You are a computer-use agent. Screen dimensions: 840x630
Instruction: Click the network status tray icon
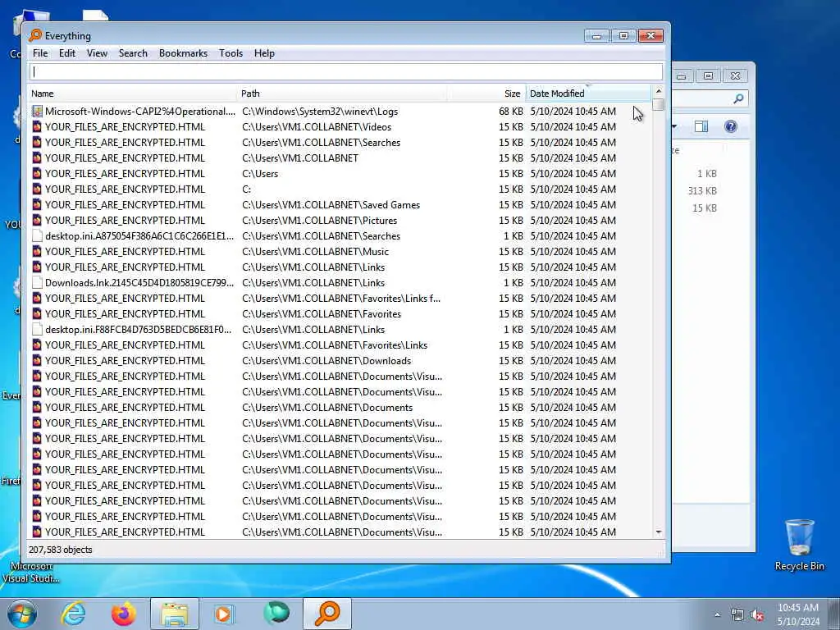click(x=737, y=615)
